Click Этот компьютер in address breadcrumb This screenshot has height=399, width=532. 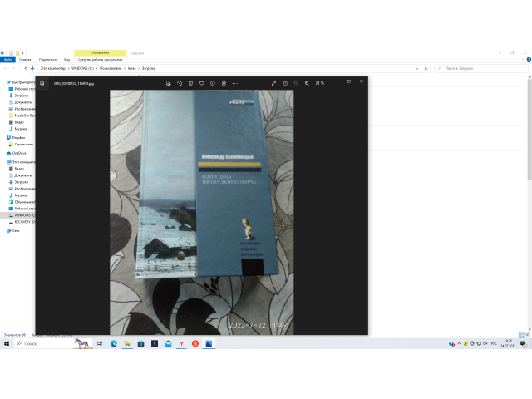pyautogui.click(x=52, y=68)
